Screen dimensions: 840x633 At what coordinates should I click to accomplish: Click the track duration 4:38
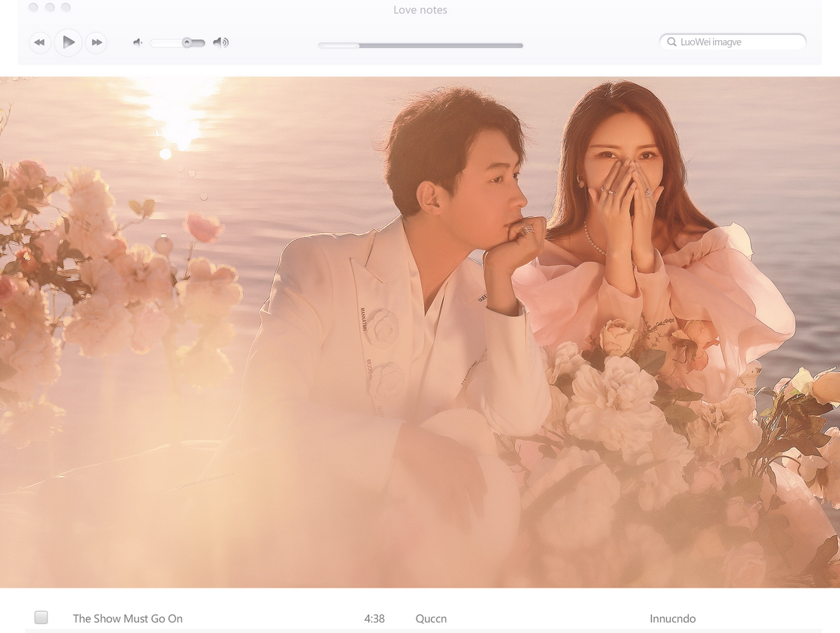(374, 619)
